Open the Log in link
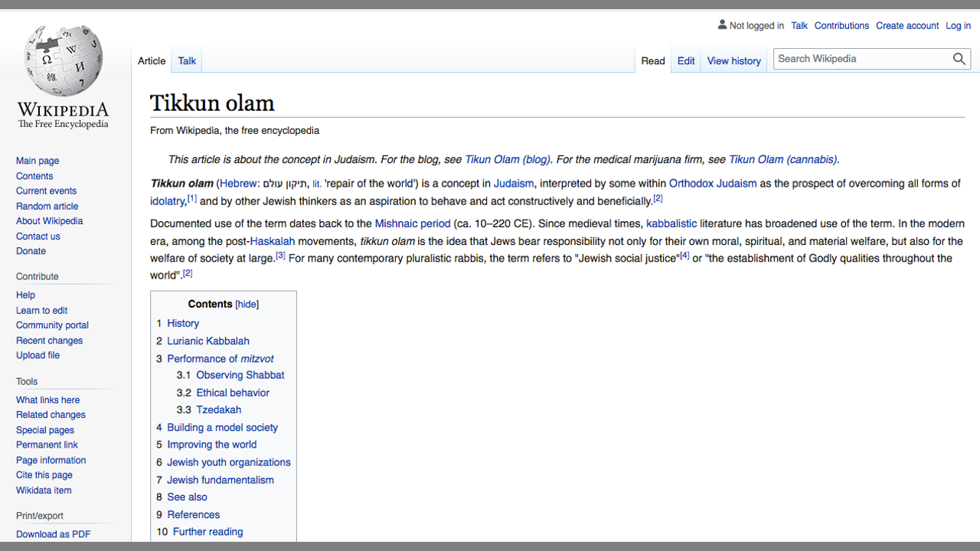The width and height of the screenshot is (980, 551). (958, 26)
